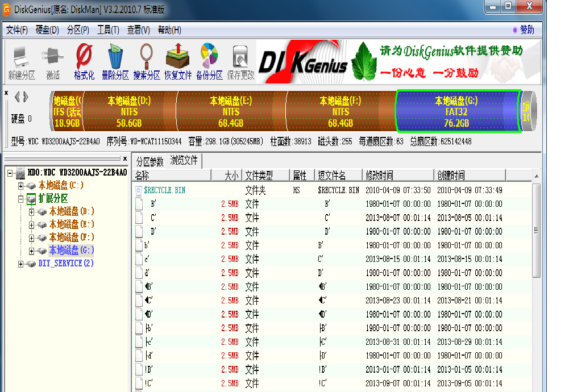Select the D: NTFS 58.6GB partition bar
Viewport: 573px width, 392px height.
(130, 111)
